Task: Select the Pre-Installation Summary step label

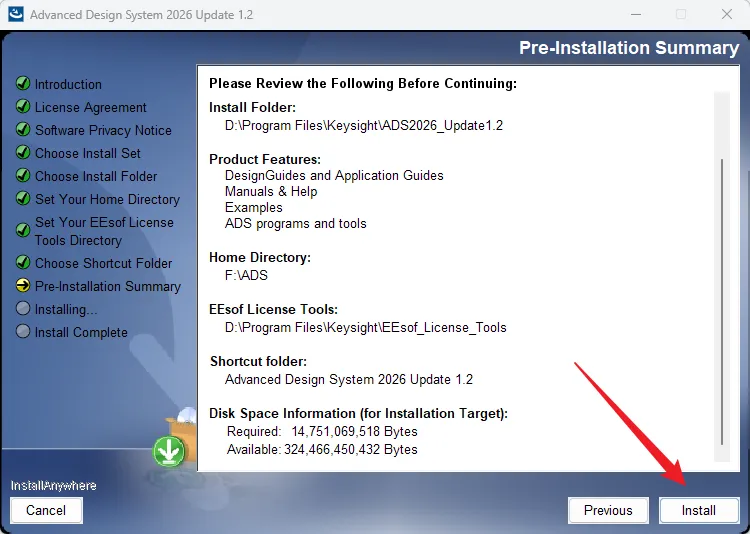Action: 108,286
